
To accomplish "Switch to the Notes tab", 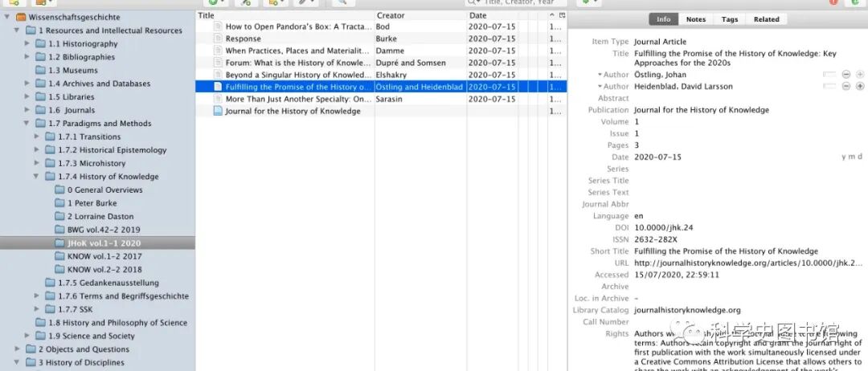I will click(696, 19).
